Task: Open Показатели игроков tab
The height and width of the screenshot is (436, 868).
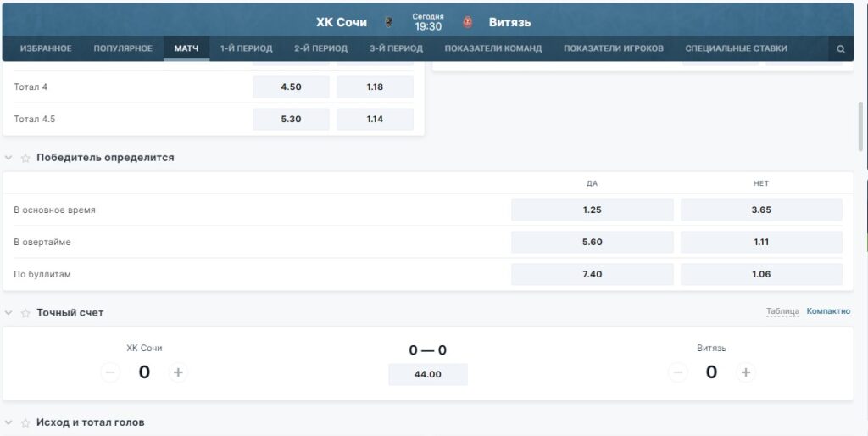Action: 614,48
